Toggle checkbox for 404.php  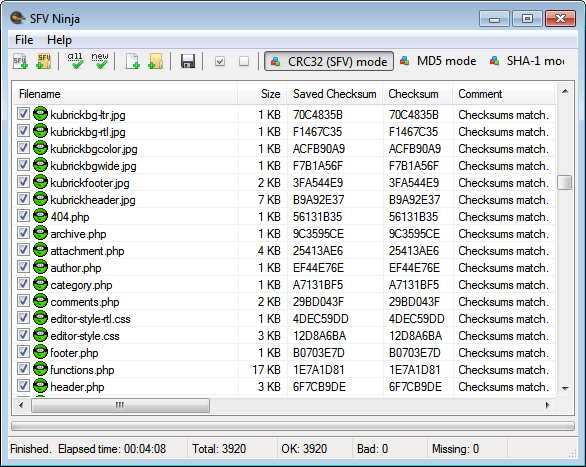coord(23,216)
